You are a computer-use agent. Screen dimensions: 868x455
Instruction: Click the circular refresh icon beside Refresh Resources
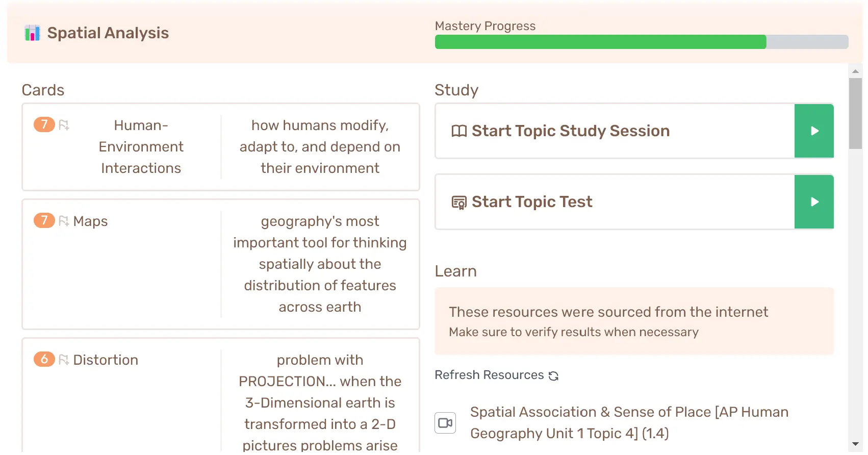553,375
